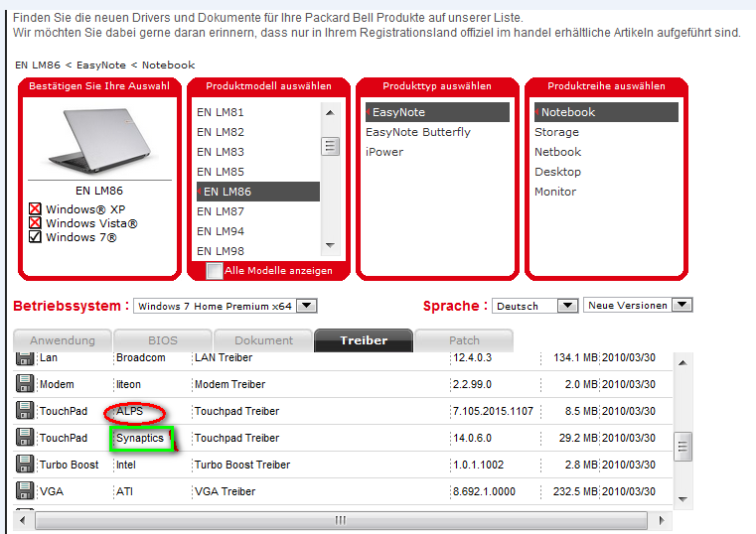Select the Notebook product line

(x=606, y=112)
